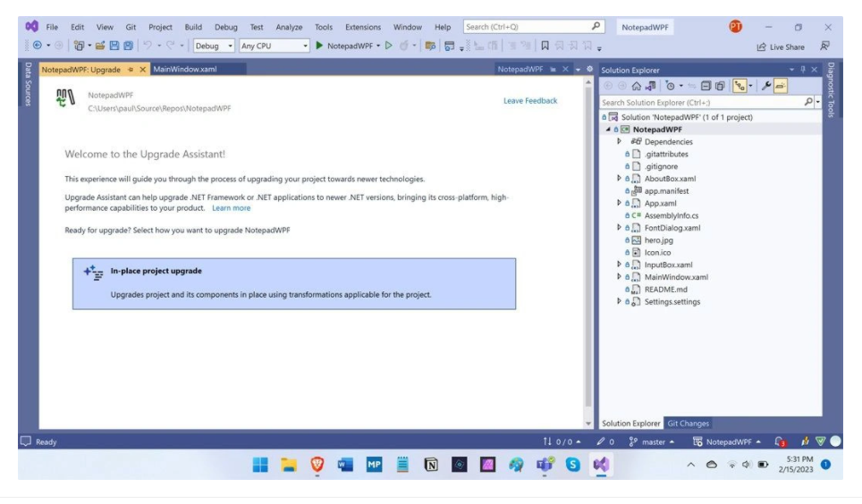The height and width of the screenshot is (504, 862).
Task: Open the master branch dropdown in status bar
Action: [652, 441]
